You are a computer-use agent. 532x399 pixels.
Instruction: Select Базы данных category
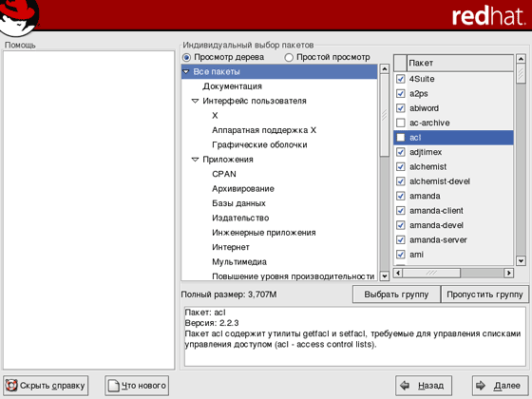click(x=238, y=203)
